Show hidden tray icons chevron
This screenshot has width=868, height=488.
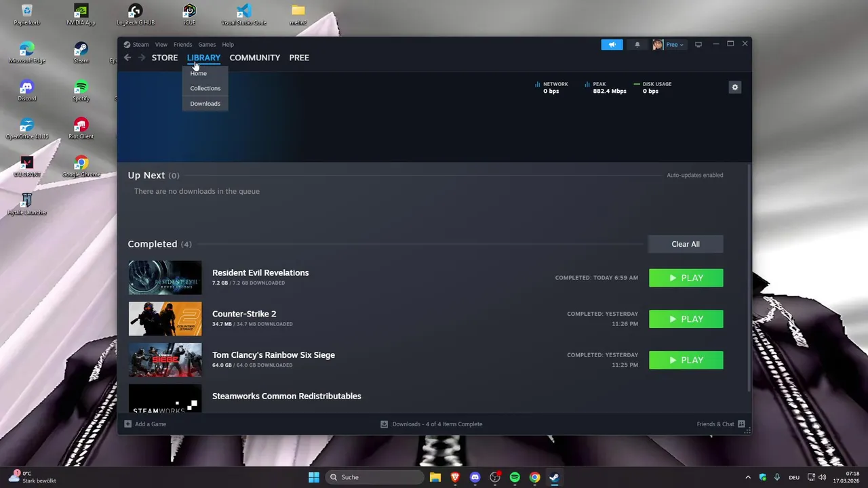[x=748, y=477]
